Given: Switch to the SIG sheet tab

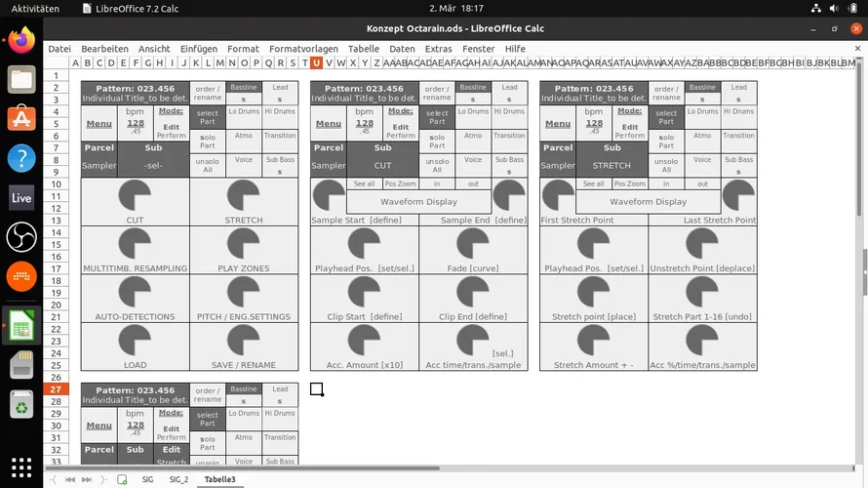Looking at the screenshot, I should [x=147, y=479].
